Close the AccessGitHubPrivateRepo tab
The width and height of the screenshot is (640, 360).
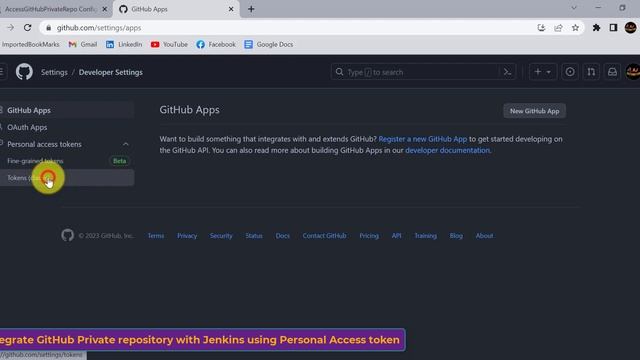[x=104, y=9]
